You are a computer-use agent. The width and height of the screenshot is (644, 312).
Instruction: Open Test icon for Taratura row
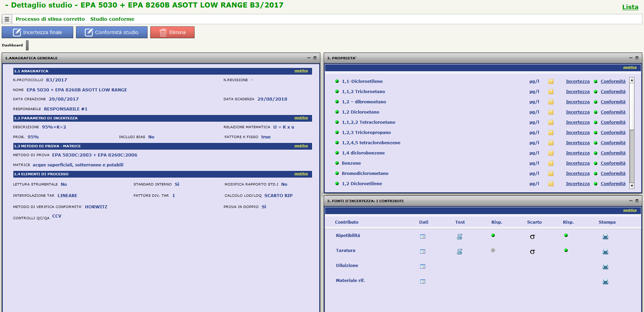460,252
